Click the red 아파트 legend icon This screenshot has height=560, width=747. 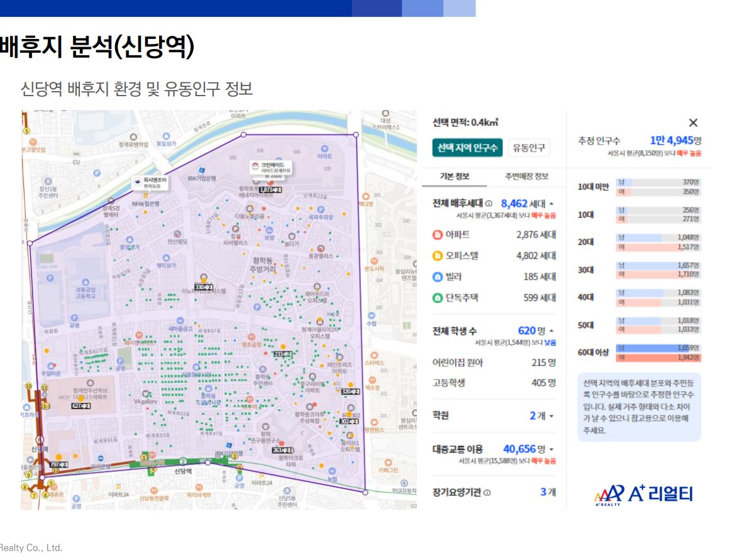click(x=438, y=235)
